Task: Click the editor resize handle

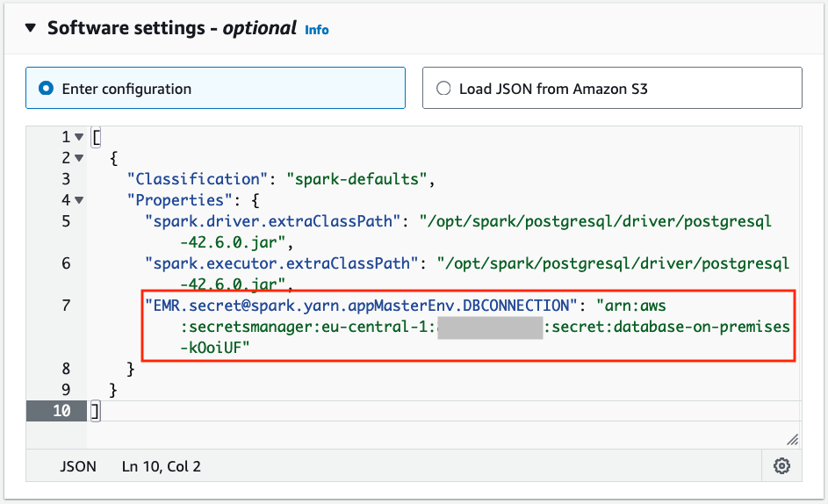Action: coord(792,439)
